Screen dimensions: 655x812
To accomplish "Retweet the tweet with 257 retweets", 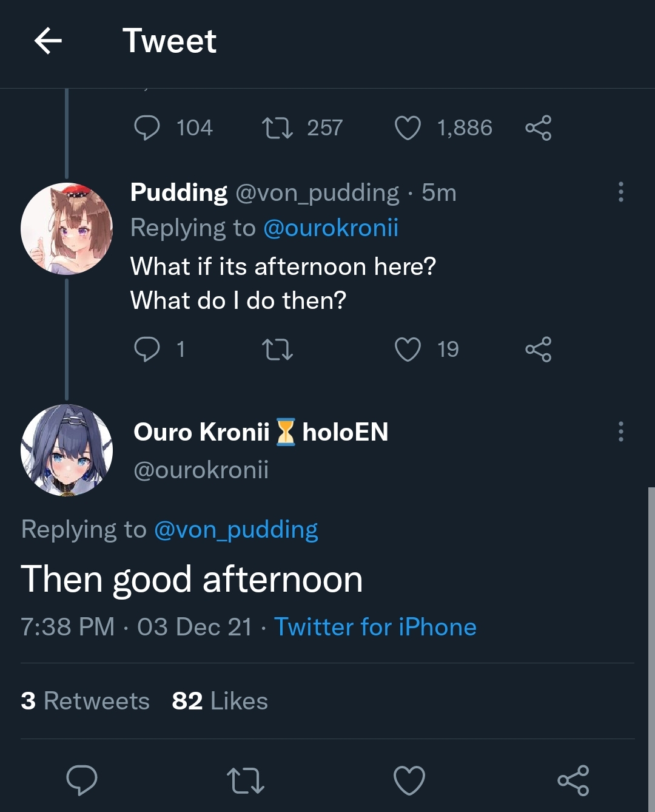I will coord(277,128).
